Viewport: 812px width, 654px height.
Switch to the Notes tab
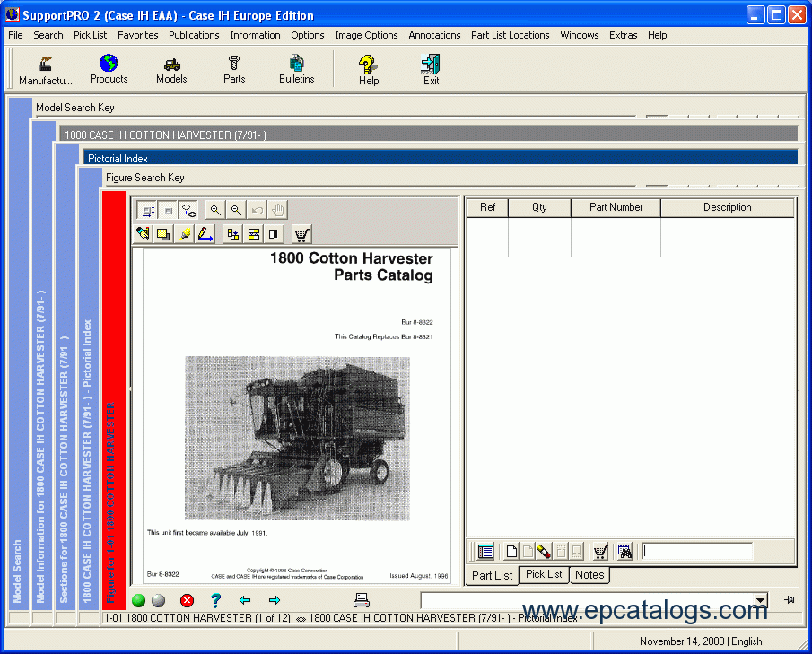pyautogui.click(x=589, y=575)
